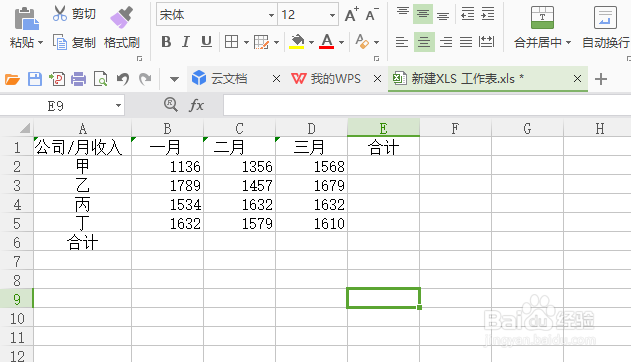Image resolution: width=631 pixels, height=362 pixels.
Task: Activate the Format Painter brush
Action: [122, 18]
